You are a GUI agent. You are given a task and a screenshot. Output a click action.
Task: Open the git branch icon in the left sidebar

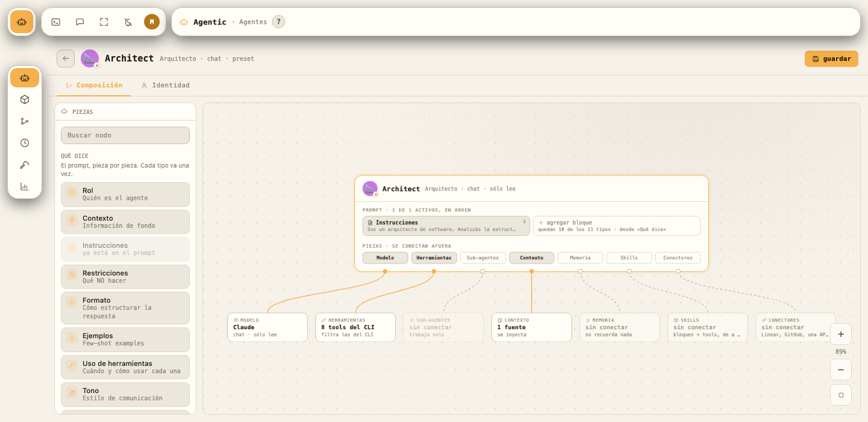tap(25, 121)
